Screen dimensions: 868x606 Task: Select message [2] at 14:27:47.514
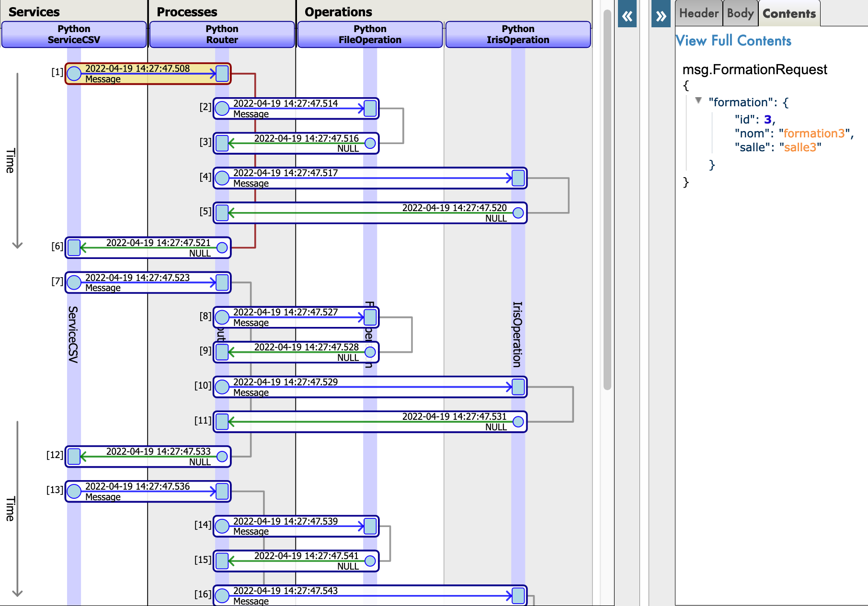click(x=296, y=109)
